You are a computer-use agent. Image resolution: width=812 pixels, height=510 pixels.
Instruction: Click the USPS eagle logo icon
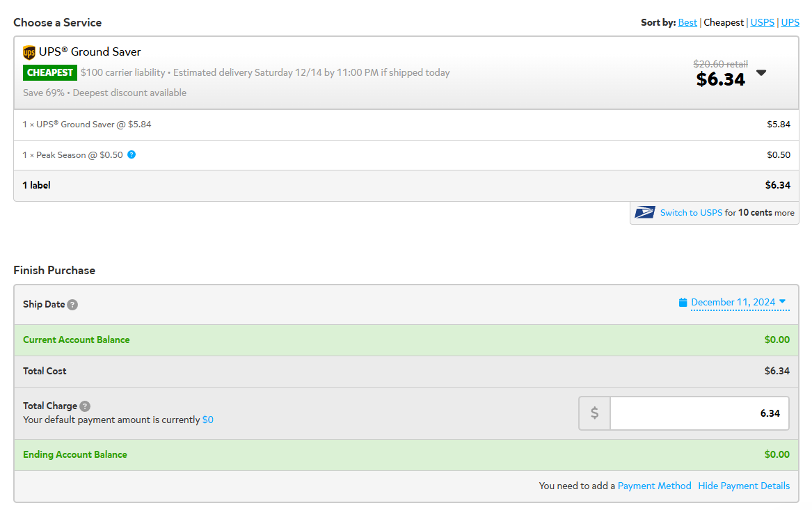645,212
